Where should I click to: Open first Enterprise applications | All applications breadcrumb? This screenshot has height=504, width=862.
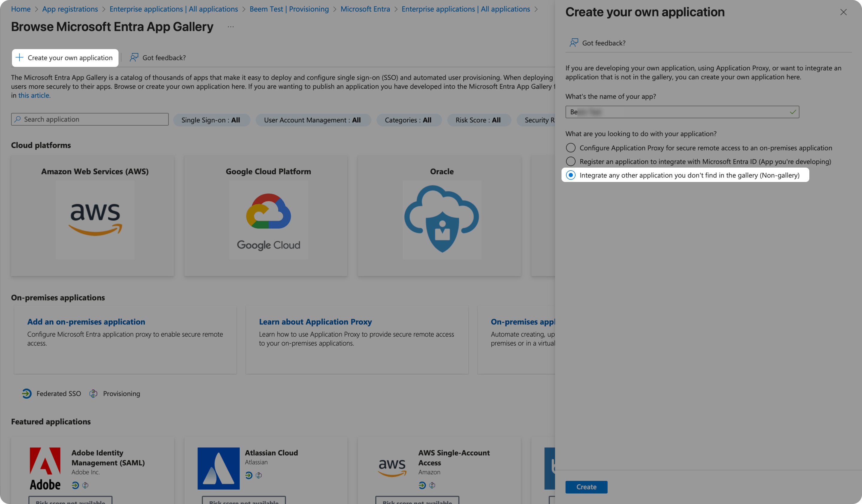174,9
